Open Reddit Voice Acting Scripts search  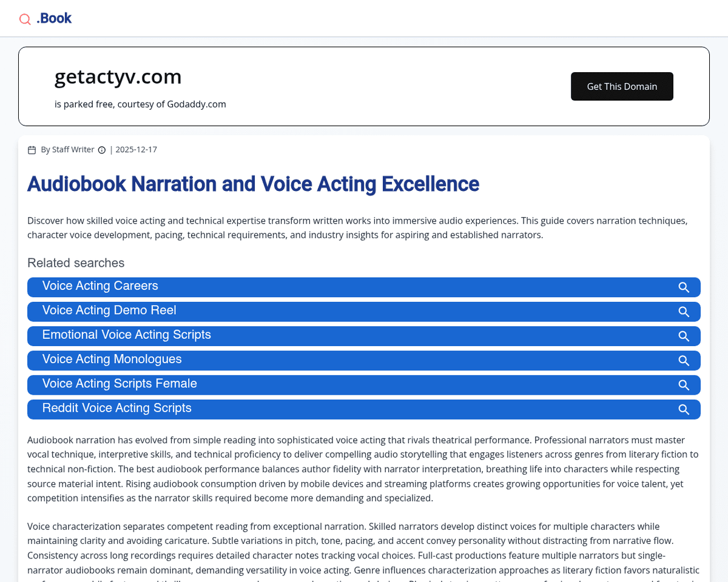tap(116, 408)
